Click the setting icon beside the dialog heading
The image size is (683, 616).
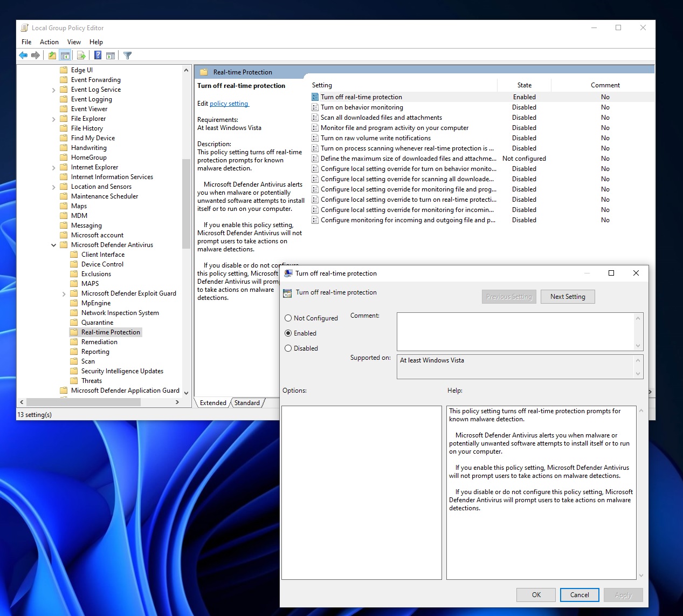[287, 293]
